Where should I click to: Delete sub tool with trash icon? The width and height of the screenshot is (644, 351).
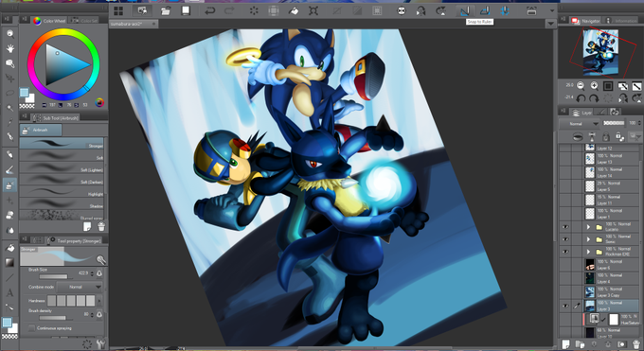101,226
